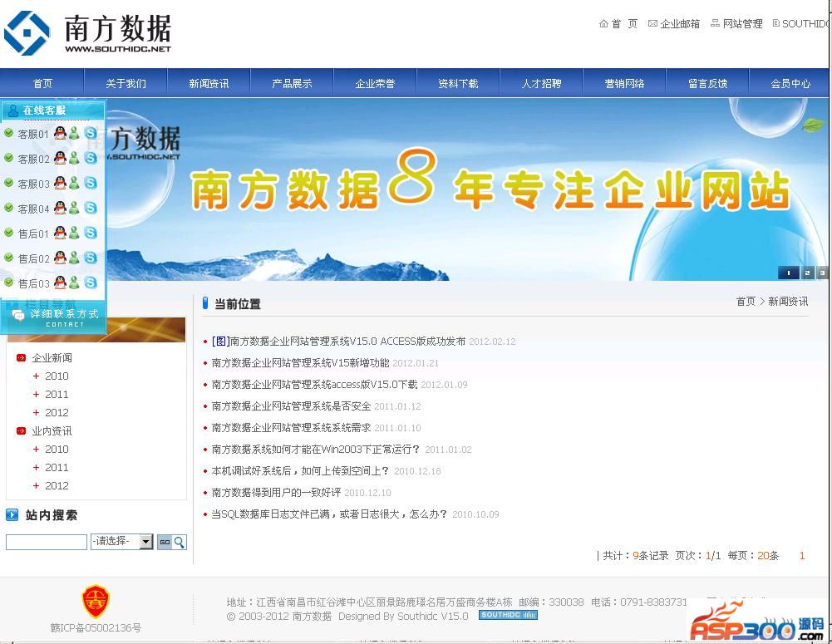Image resolution: width=832 pixels, height=644 pixels.
Task: Open 资料下载 navigation item
Action: (x=458, y=83)
